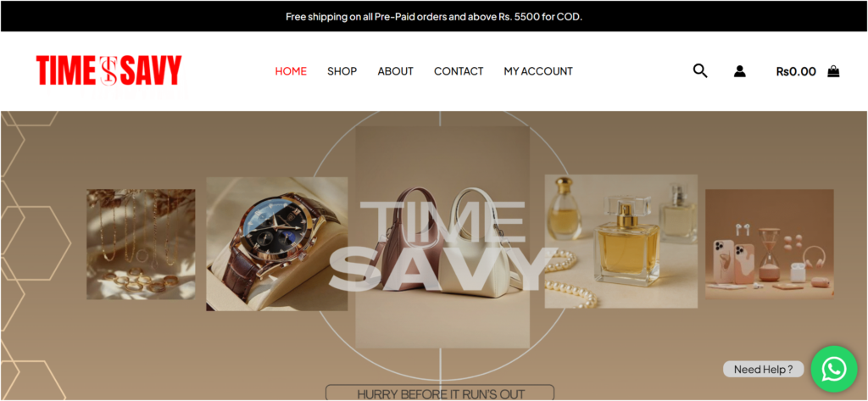Go to the HOME menu item

[x=291, y=71]
